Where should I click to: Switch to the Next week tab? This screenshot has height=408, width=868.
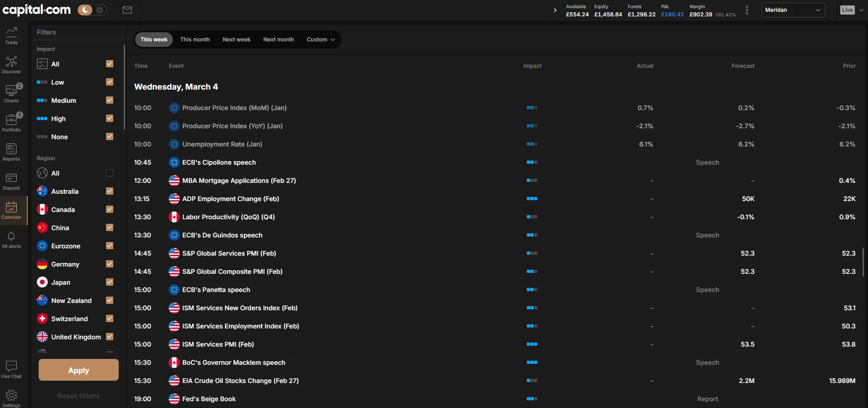(x=236, y=40)
